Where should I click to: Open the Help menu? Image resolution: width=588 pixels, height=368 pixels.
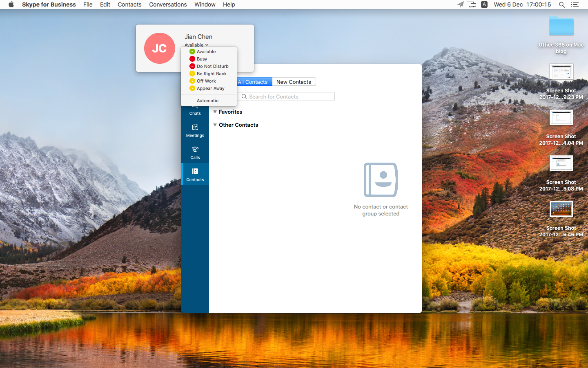click(229, 4)
